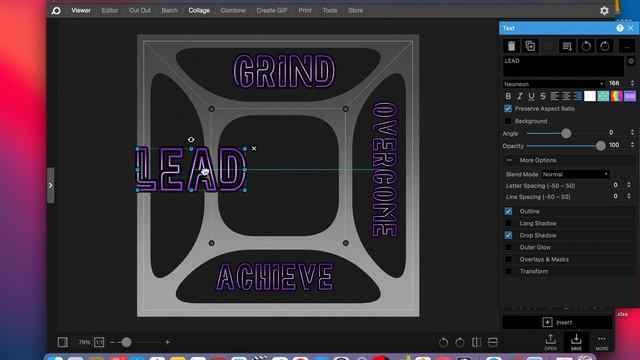
Task: Open the Print tab
Action: coord(304,11)
